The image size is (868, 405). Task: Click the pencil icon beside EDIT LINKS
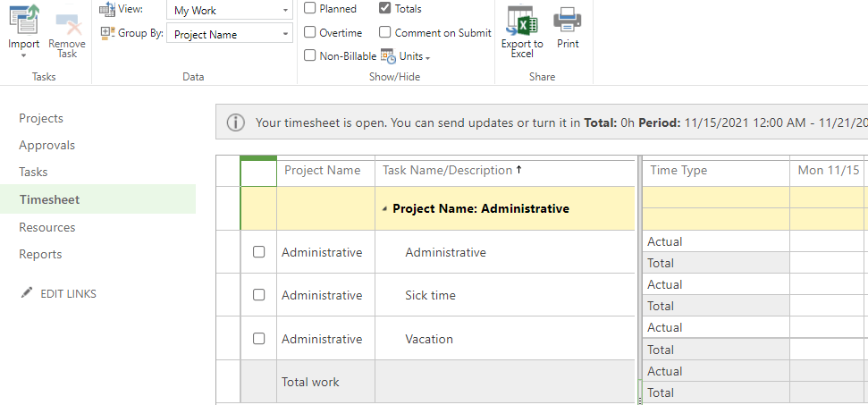coord(27,292)
